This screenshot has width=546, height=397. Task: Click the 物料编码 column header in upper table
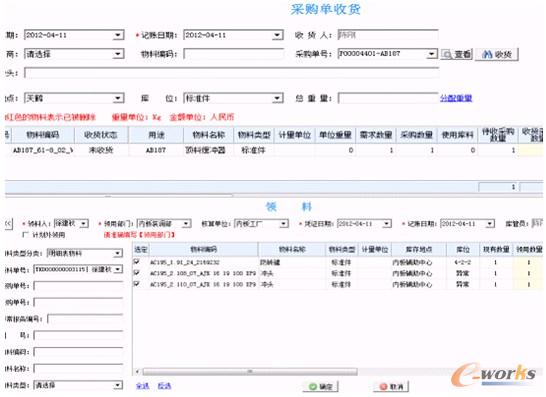coord(43,135)
